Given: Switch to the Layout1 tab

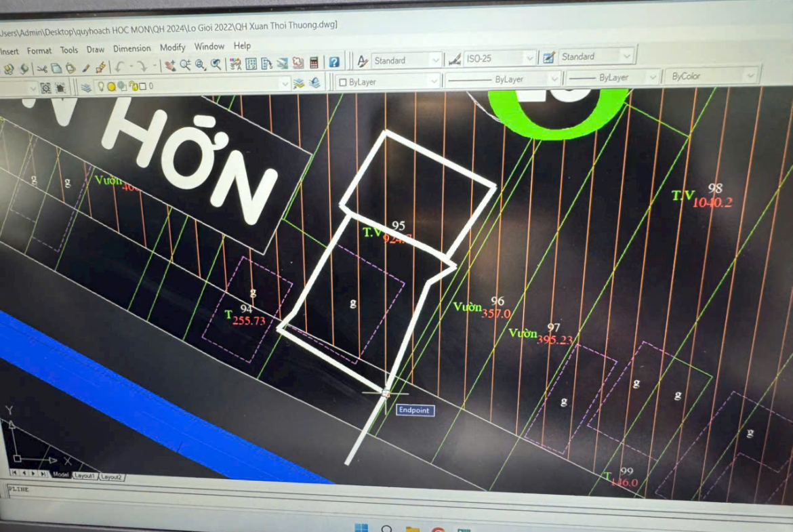Looking at the screenshot, I should coord(85,476).
